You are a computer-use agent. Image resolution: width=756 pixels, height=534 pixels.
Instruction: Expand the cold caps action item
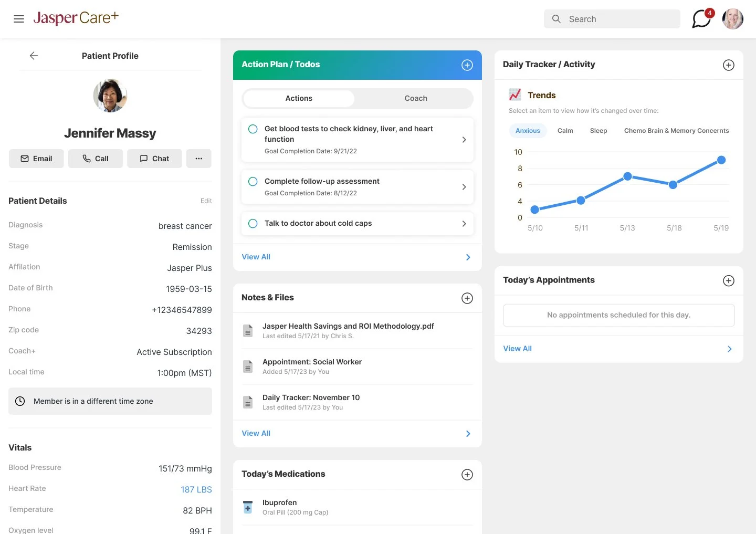tap(464, 224)
